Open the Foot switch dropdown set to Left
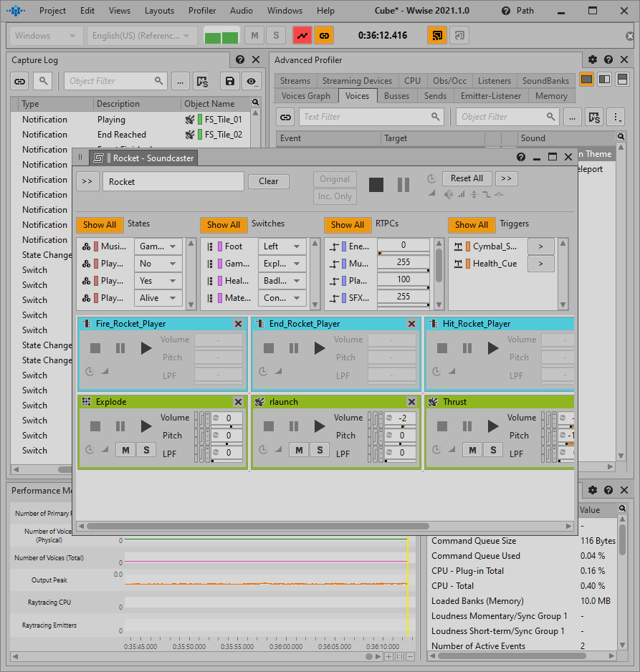This screenshot has width=640, height=672. 282,246
